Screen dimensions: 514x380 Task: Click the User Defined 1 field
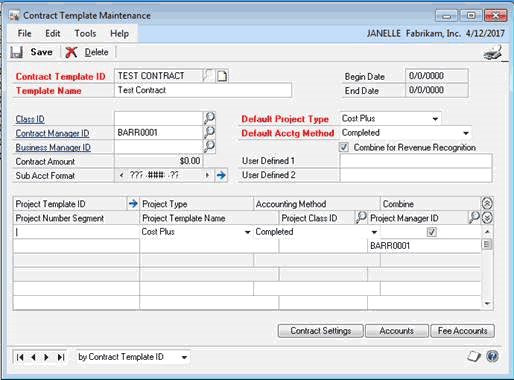click(416, 161)
